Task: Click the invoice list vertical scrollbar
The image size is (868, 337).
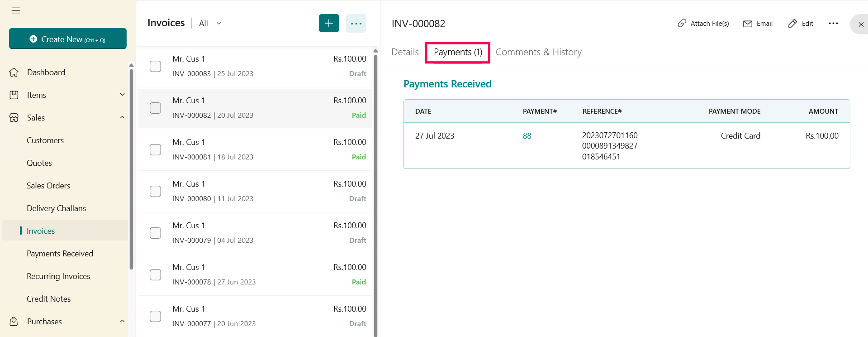Action: coord(375,181)
